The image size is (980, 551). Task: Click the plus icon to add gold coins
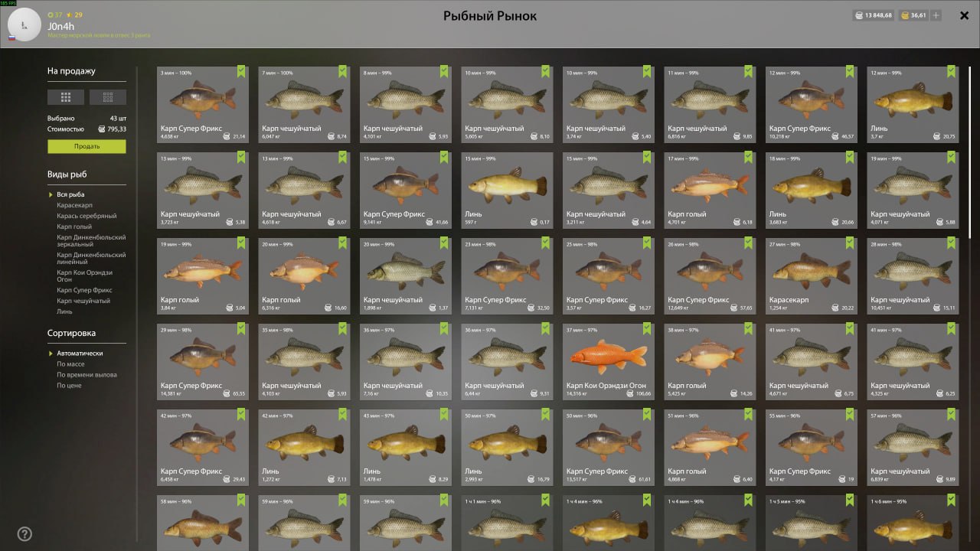pyautogui.click(x=936, y=15)
